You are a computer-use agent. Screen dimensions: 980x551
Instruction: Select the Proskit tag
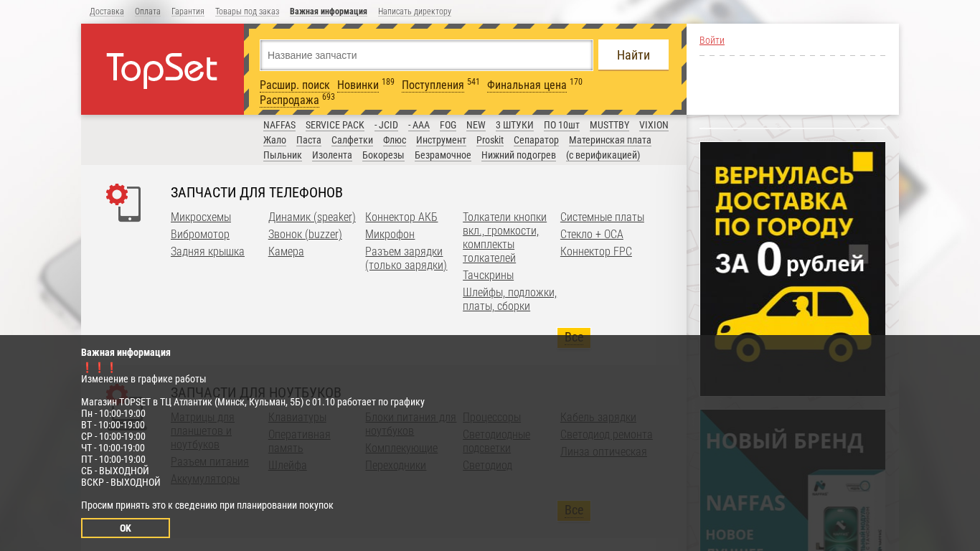click(x=490, y=140)
